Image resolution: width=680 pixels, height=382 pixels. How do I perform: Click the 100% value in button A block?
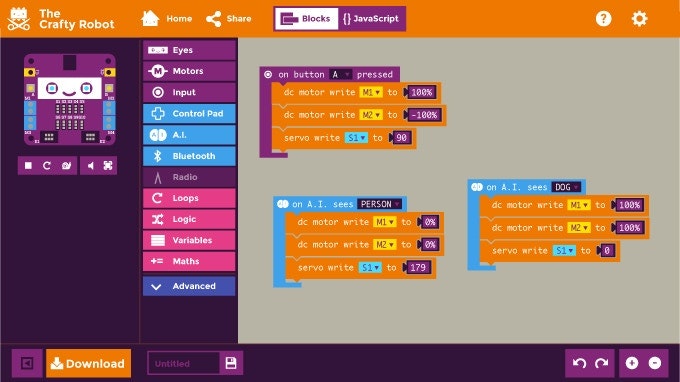[x=422, y=92]
